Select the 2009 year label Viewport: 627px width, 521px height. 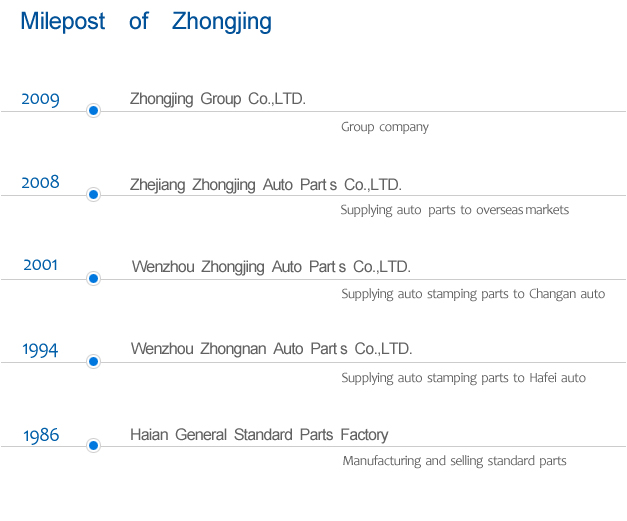coord(41,99)
